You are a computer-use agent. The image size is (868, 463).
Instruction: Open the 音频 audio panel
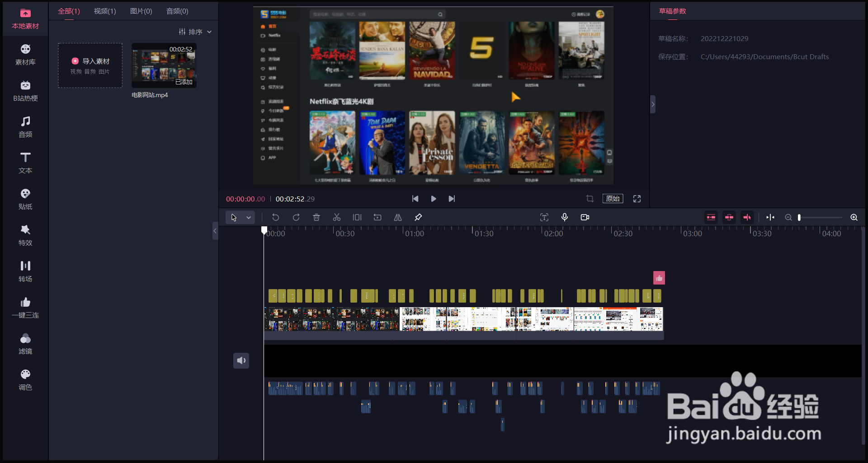[x=25, y=127]
